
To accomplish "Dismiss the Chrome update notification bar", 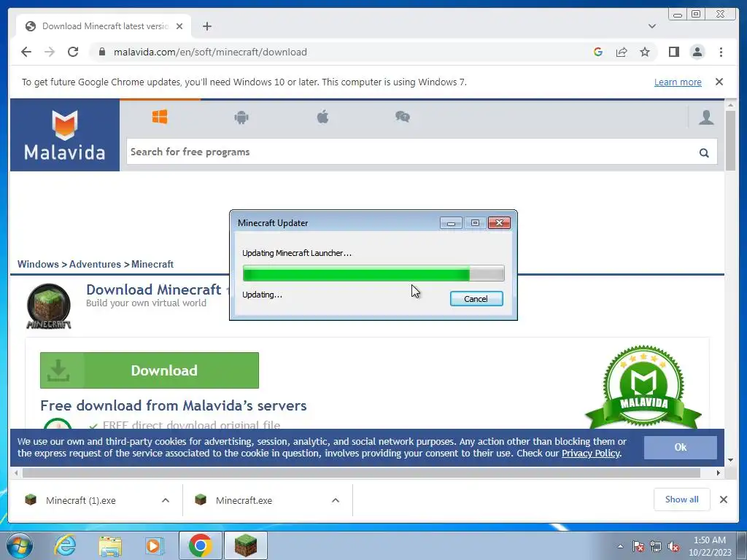I will [719, 82].
